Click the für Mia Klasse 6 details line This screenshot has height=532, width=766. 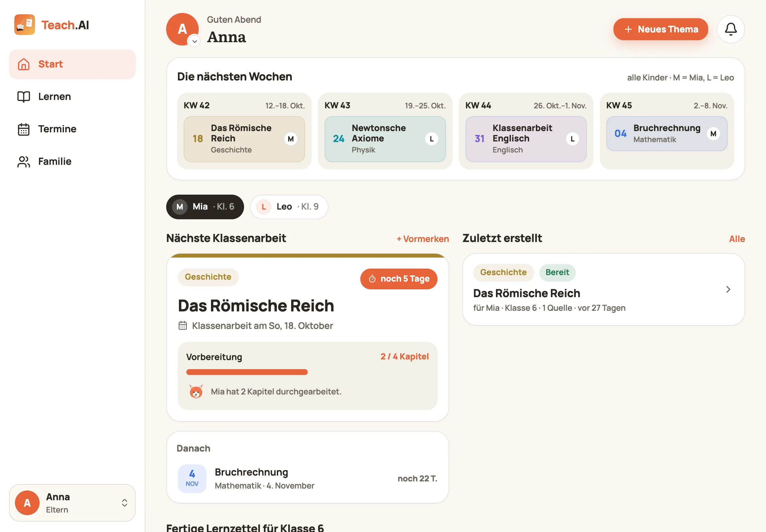coord(549,308)
